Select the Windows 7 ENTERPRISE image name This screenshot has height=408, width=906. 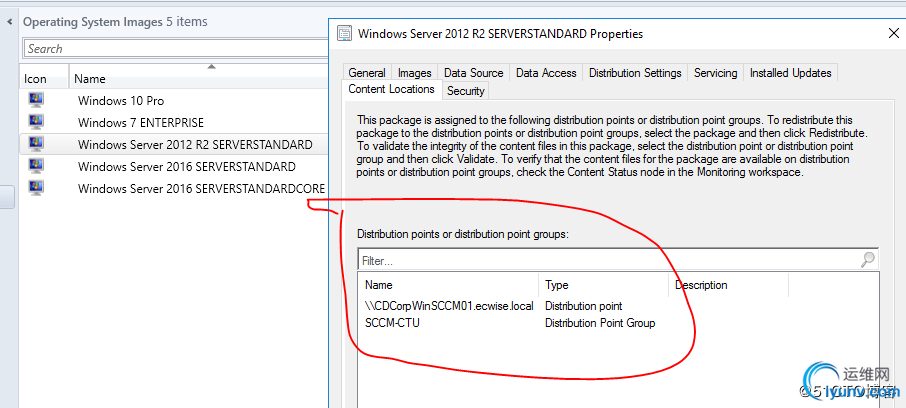tap(140, 123)
